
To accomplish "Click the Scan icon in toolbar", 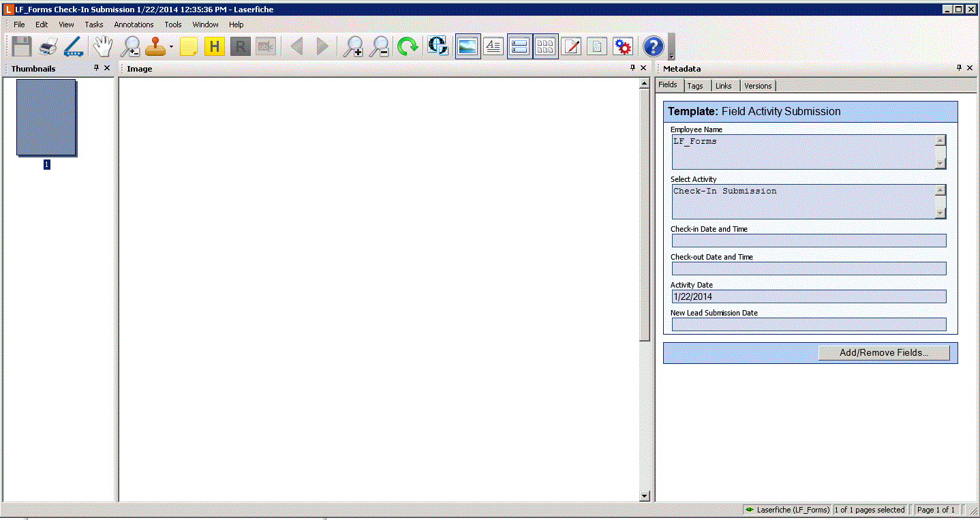I will pyautogui.click(x=73, y=46).
